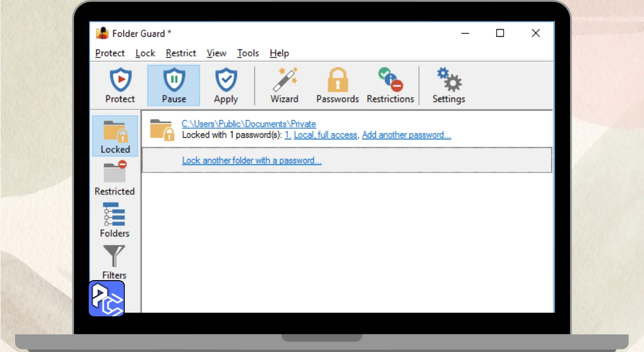Click the 'Local, full access' password link
644x352 pixels.
[x=326, y=135]
